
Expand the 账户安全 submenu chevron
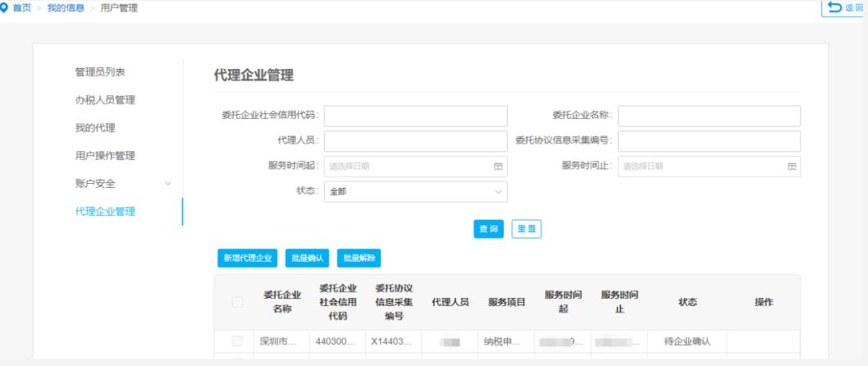click(168, 183)
